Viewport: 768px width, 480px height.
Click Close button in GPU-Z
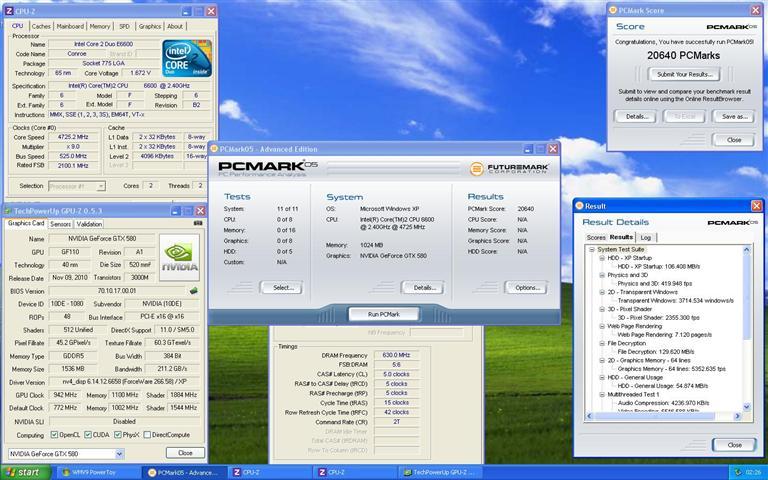(x=185, y=453)
